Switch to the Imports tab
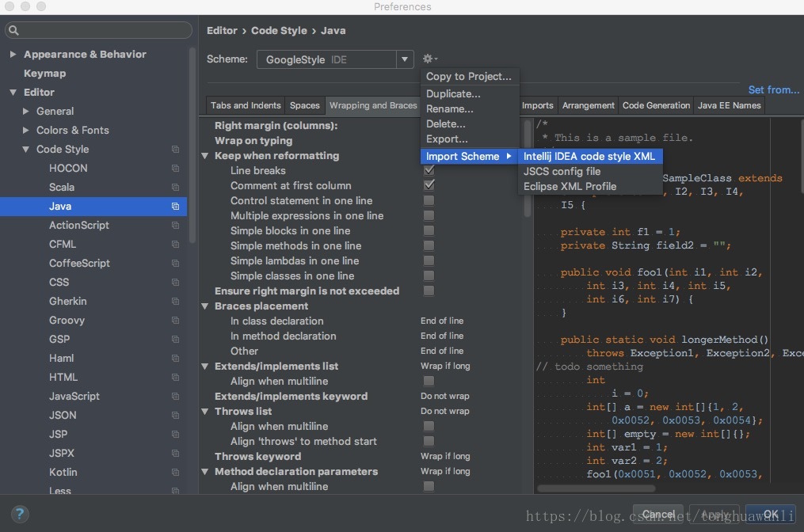This screenshot has width=804, height=532. click(537, 105)
